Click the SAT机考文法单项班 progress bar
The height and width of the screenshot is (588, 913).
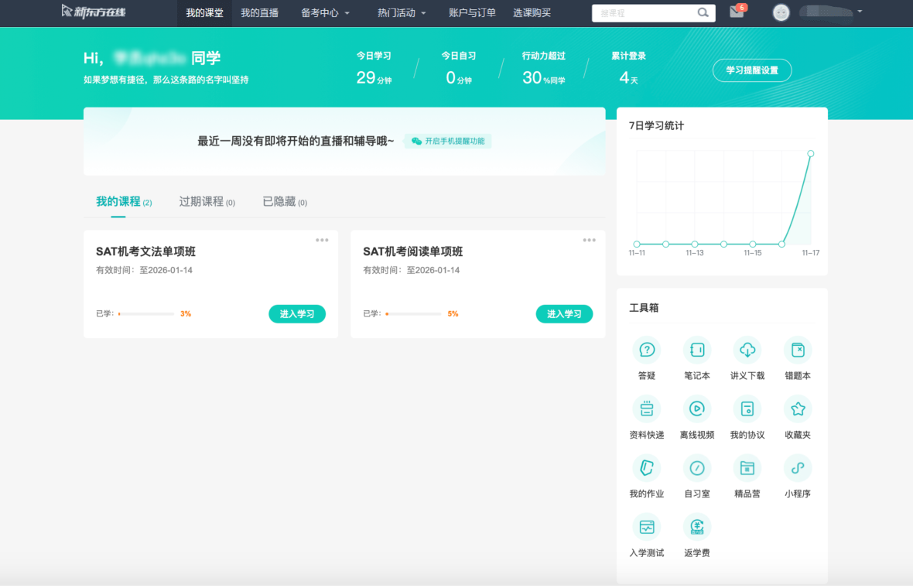click(146, 314)
